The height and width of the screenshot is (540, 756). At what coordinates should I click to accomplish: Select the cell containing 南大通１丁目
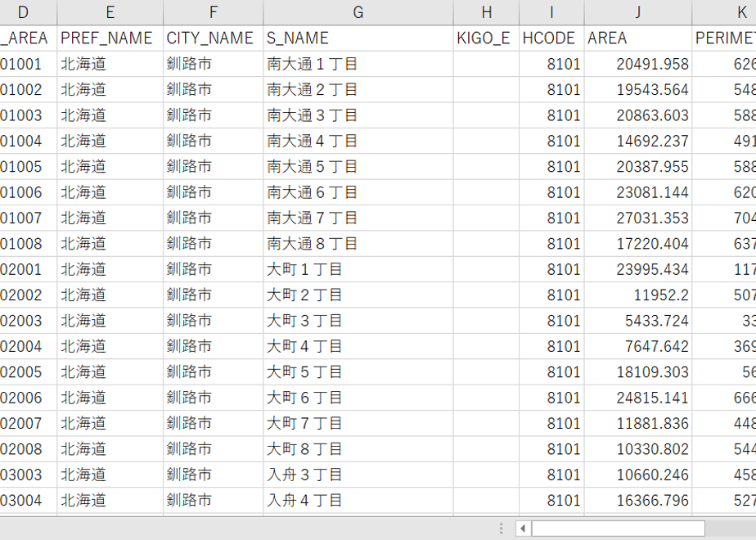coord(358,64)
